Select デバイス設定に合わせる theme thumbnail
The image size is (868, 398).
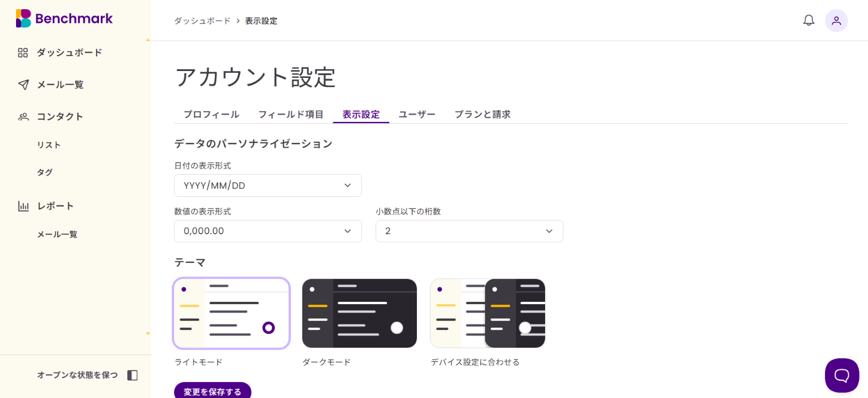tap(488, 313)
